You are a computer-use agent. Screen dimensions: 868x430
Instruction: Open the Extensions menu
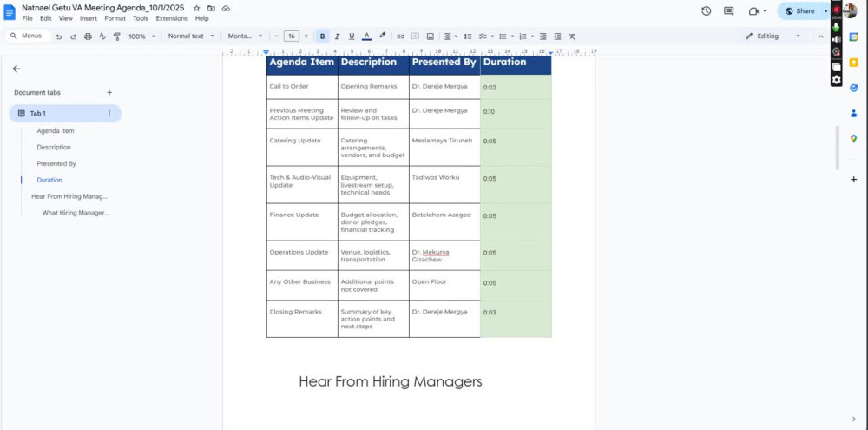pos(172,18)
